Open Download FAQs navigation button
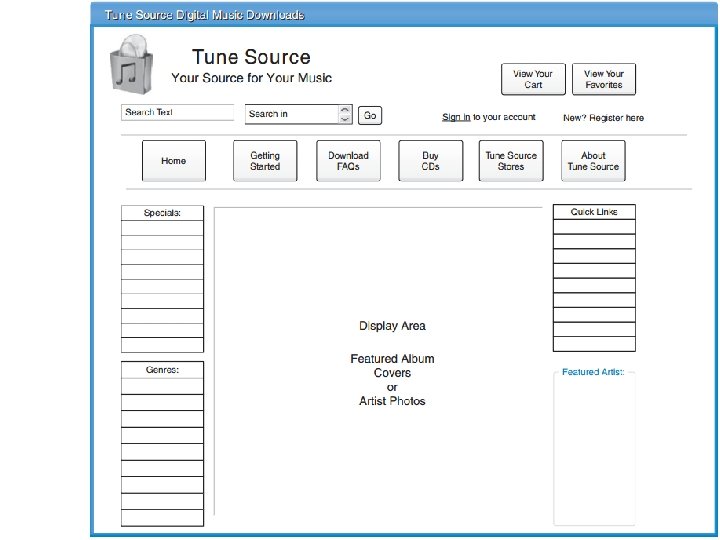This screenshot has height=540, width=720. point(348,161)
